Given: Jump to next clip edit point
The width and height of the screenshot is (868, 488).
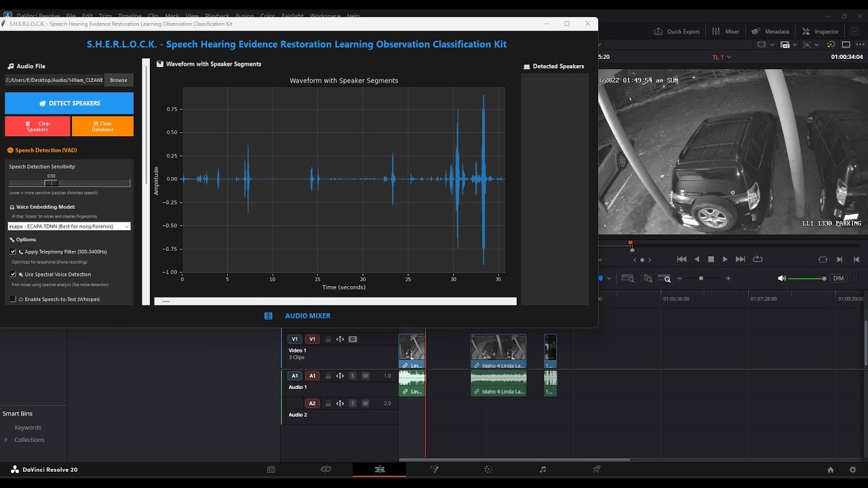Looking at the screenshot, I should (x=840, y=259).
